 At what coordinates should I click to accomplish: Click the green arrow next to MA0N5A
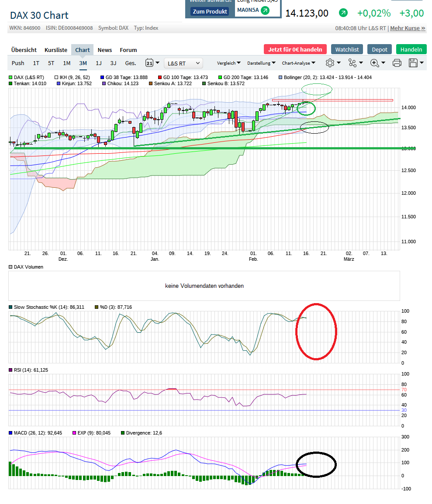265,10
